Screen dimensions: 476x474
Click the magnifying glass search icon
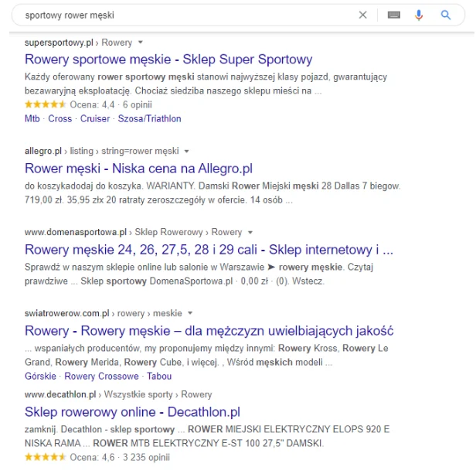click(x=446, y=15)
